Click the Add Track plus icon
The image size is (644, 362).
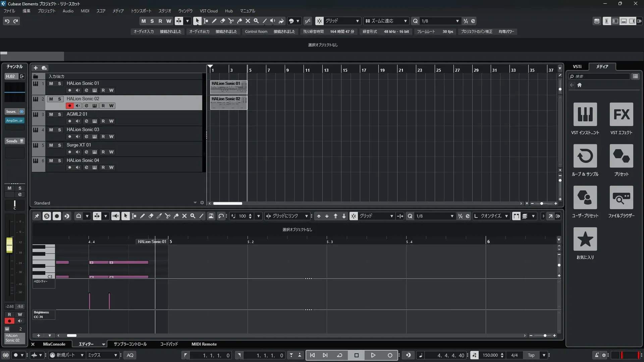click(36, 68)
